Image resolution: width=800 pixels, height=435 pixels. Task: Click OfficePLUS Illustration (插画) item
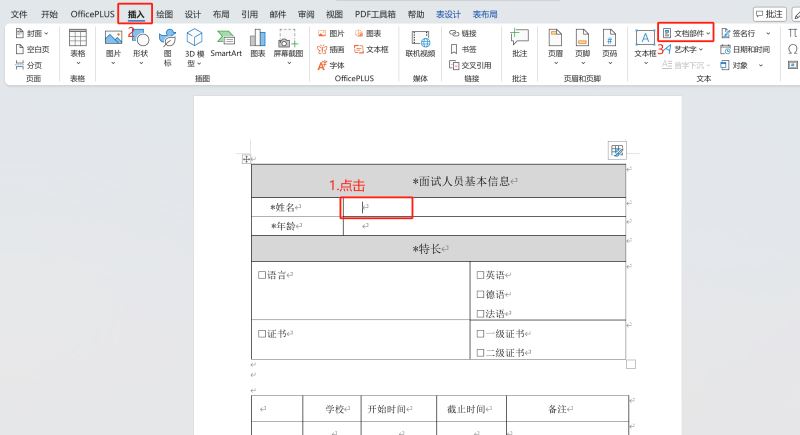[331, 49]
